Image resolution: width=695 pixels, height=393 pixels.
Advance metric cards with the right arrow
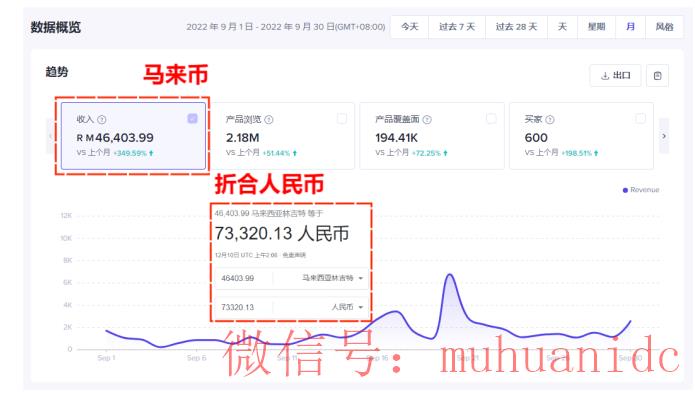(x=664, y=136)
